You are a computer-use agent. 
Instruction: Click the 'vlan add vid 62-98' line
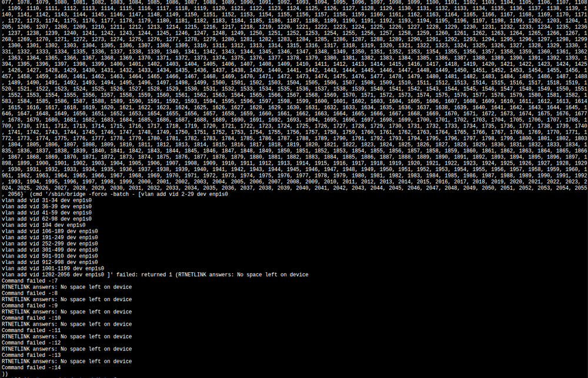46,219
